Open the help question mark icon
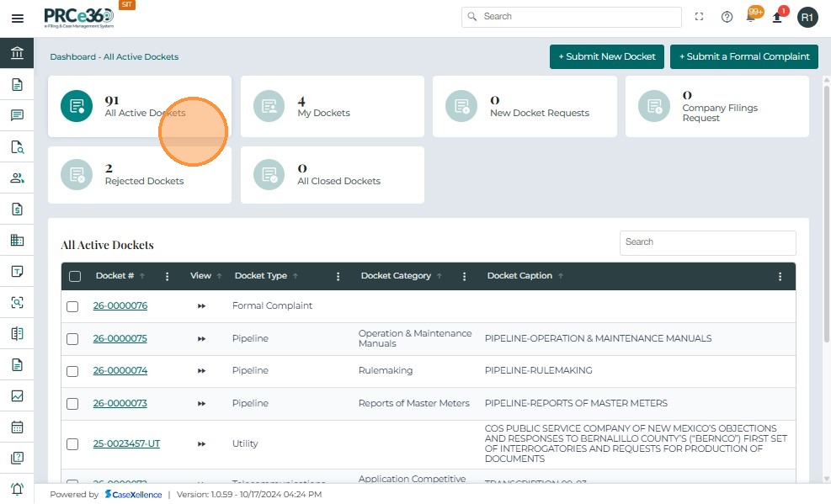Screen dimensions: 831x504 pyautogui.click(x=727, y=17)
